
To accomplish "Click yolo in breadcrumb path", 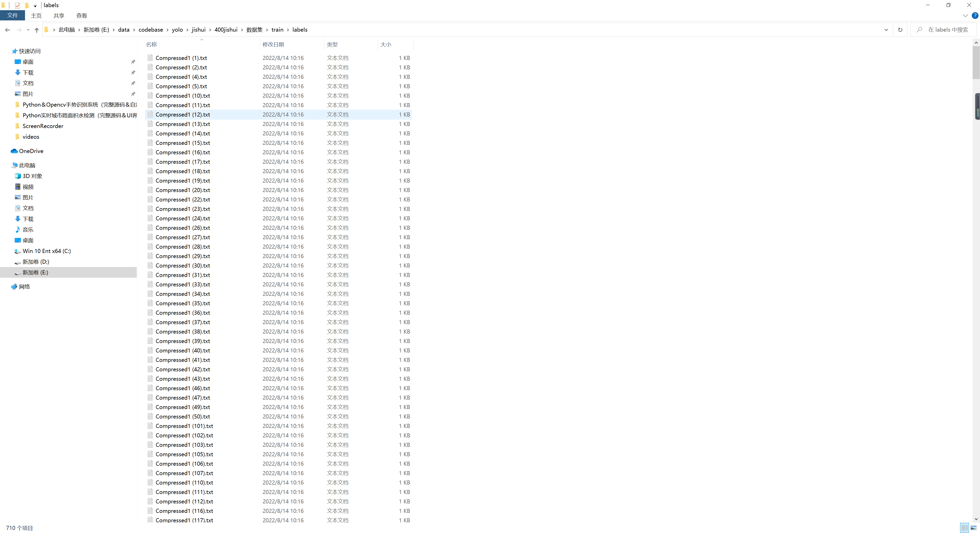I will tap(177, 30).
